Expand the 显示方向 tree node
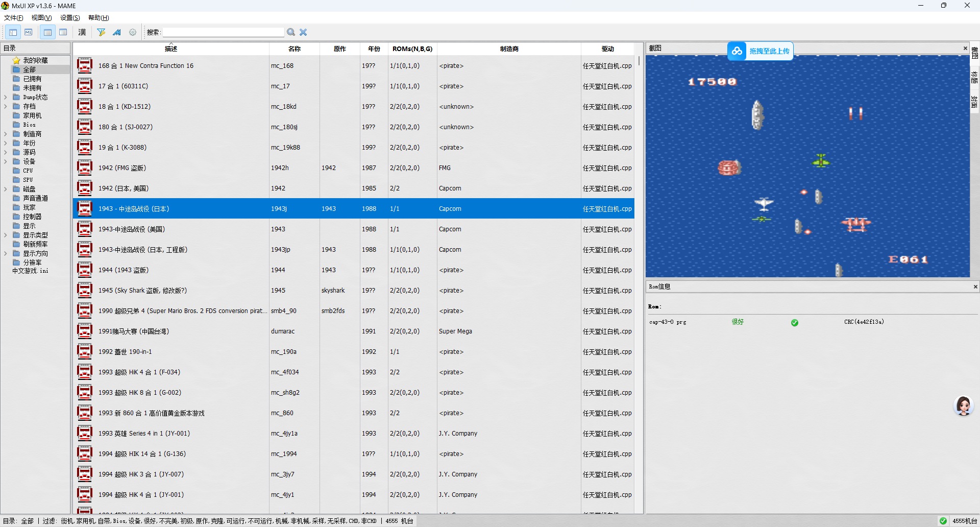980x527 pixels. coord(6,253)
